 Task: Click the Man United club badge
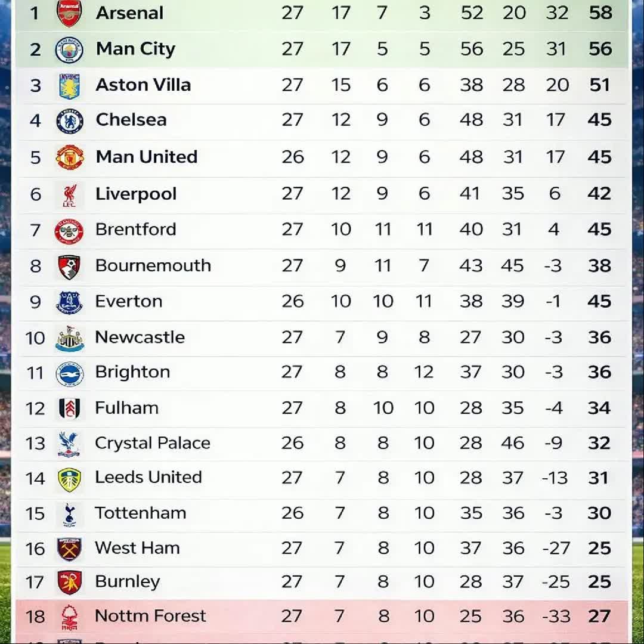tap(69, 157)
